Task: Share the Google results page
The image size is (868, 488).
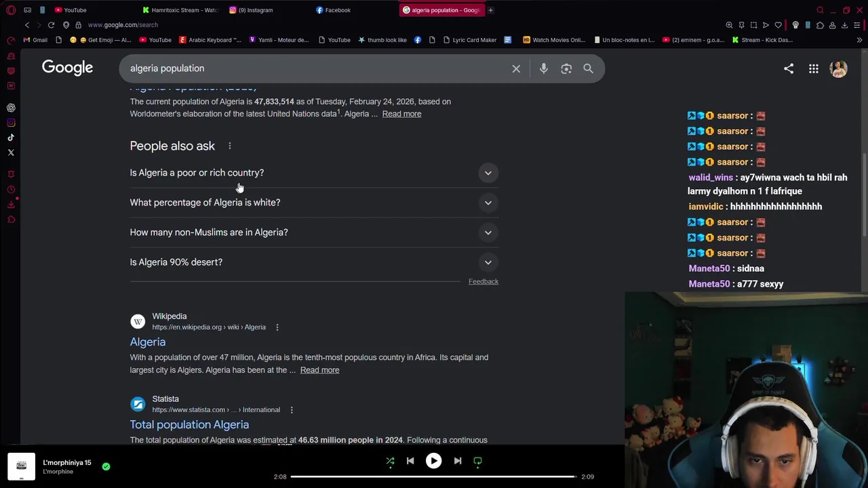Action: point(789,68)
